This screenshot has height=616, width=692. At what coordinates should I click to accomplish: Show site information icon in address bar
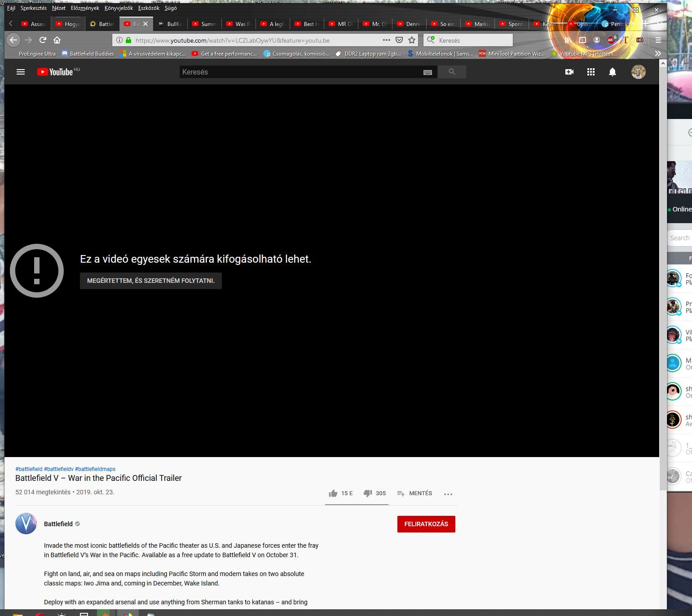[119, 40]
